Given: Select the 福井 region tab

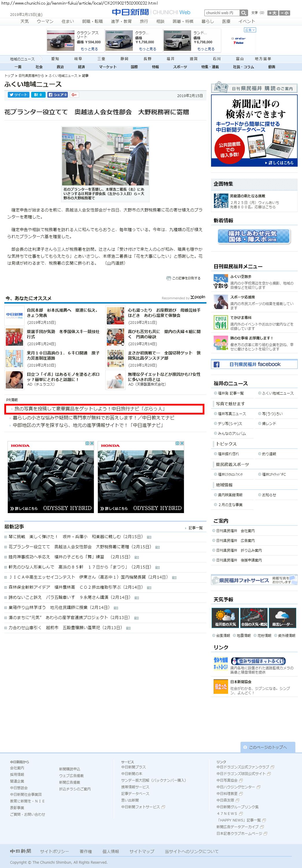Looking at the screenshot, I should [171, 59].
